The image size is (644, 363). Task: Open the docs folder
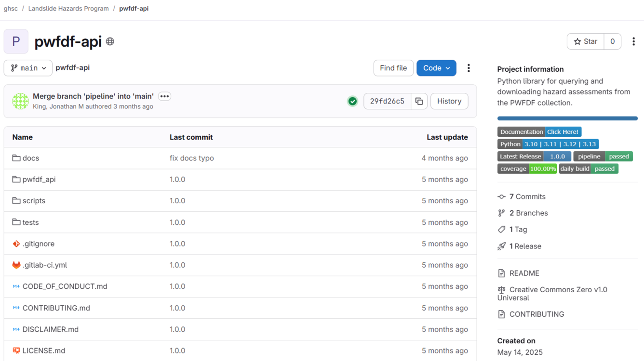point(31,158)
